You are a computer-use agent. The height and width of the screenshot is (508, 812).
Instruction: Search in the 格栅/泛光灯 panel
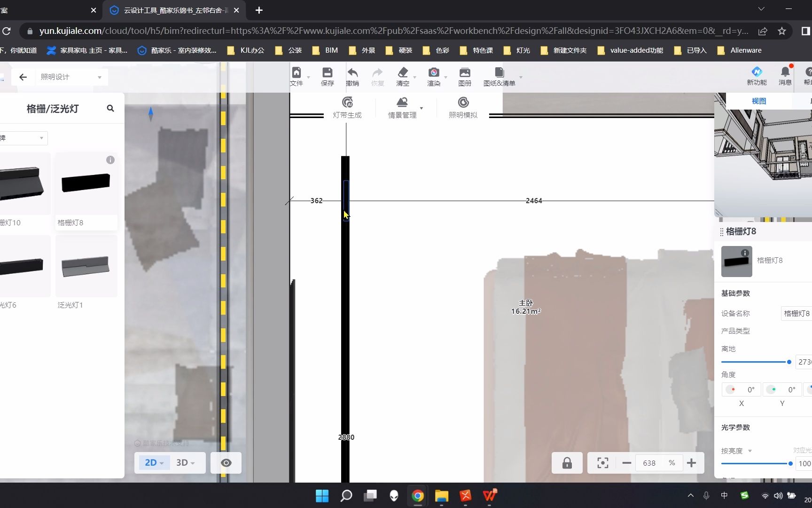point(110,108)
